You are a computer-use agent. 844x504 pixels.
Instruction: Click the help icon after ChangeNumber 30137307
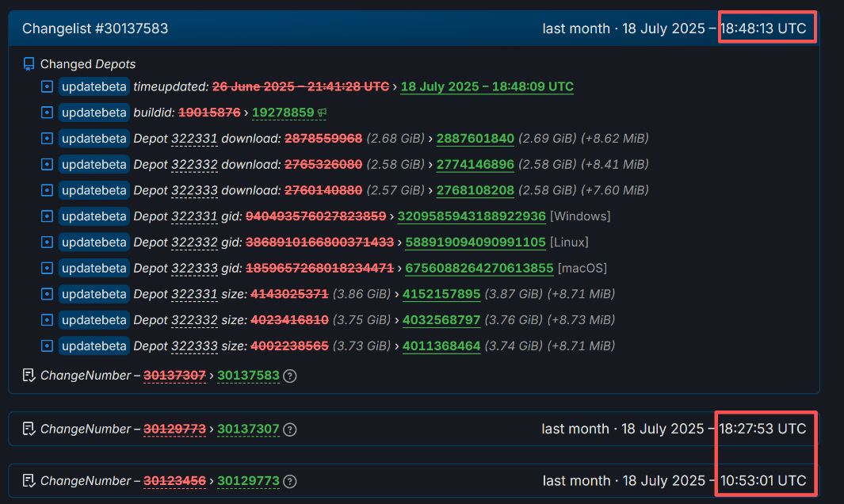(x=290, y=430)
